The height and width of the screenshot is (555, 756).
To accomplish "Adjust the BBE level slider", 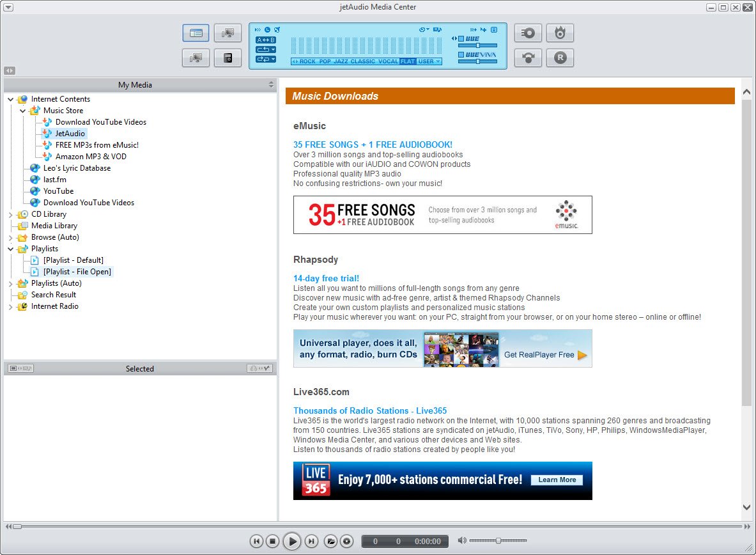I will point(477,45).
